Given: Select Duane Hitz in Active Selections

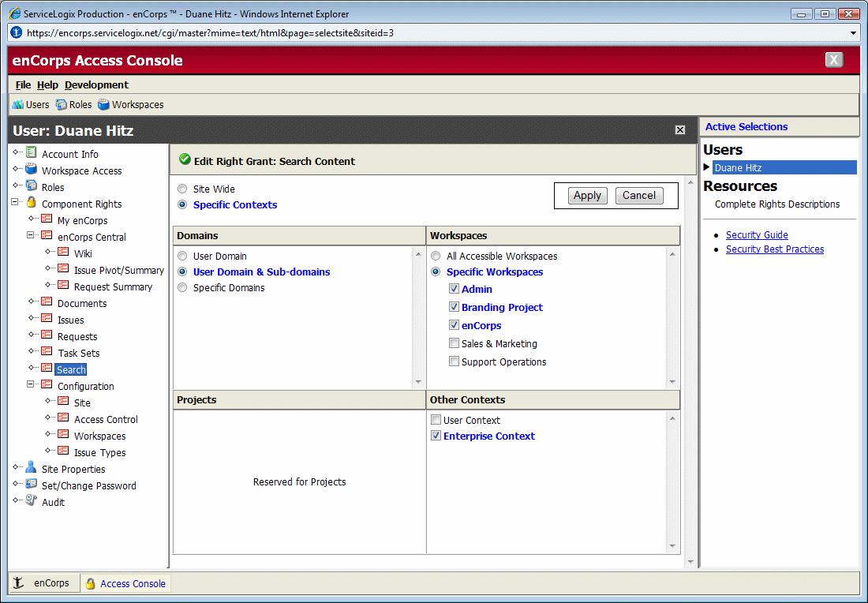Looking at the screenshot, I should coord(784,167).
